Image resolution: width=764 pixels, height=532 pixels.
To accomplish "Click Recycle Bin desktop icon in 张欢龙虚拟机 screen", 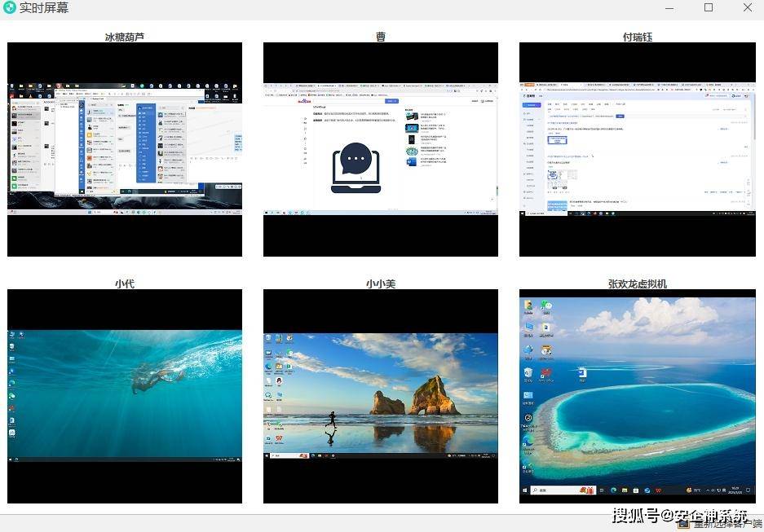I will (x=528, y=374).
